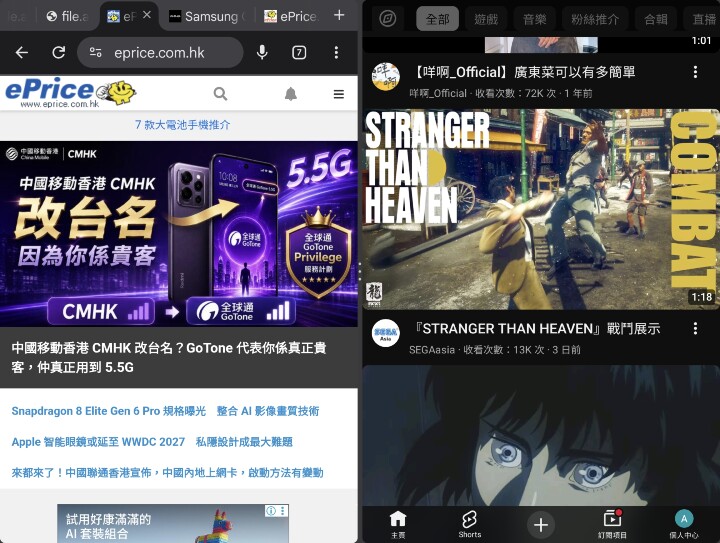Open site info icon in address bar
Screen dimensions: 720x543
96,52
